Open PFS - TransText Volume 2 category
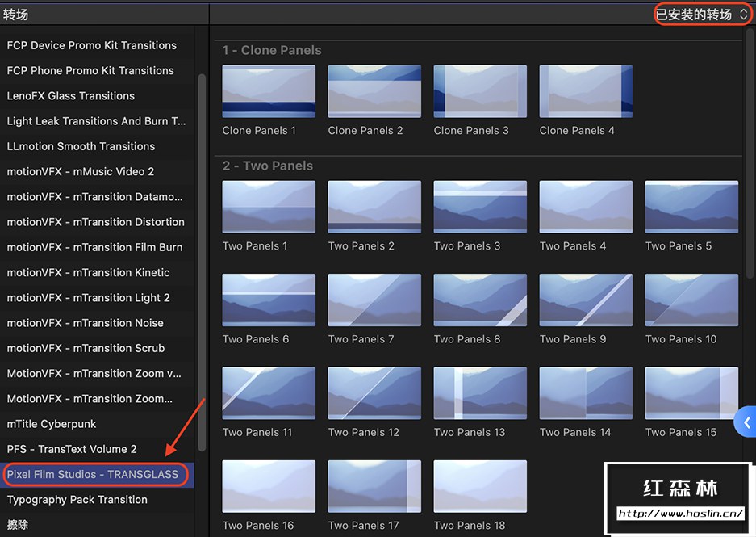Viewport: 756px width, 537px height. [x=97, y=449]
